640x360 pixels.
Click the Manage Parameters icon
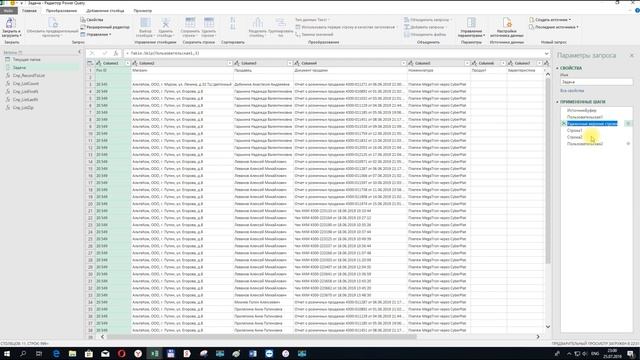471,23
